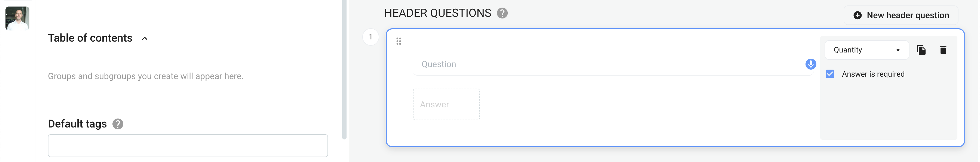Duplicate header question using copy icon
This screenshot has width=980, height=162.
pos(921,50)
